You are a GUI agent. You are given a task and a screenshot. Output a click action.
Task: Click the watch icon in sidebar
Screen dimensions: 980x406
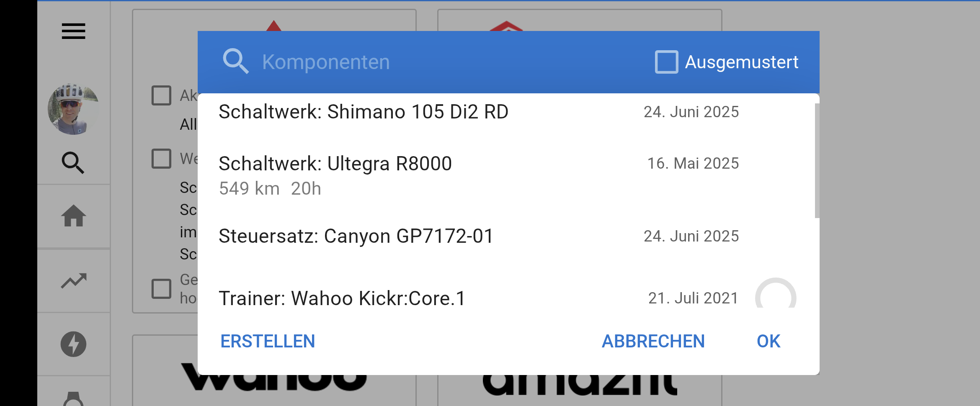(74, 399)
